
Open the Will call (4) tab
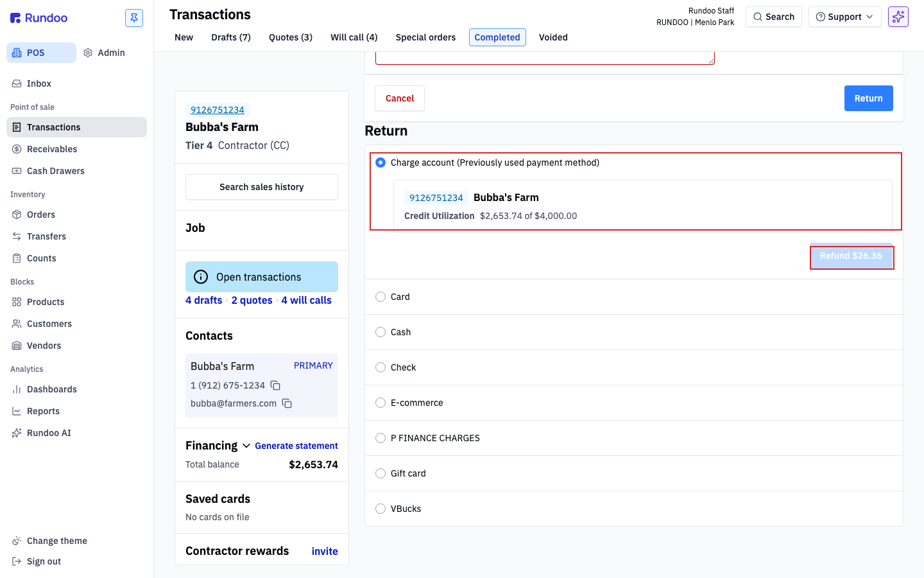click(x=354, y=37)
